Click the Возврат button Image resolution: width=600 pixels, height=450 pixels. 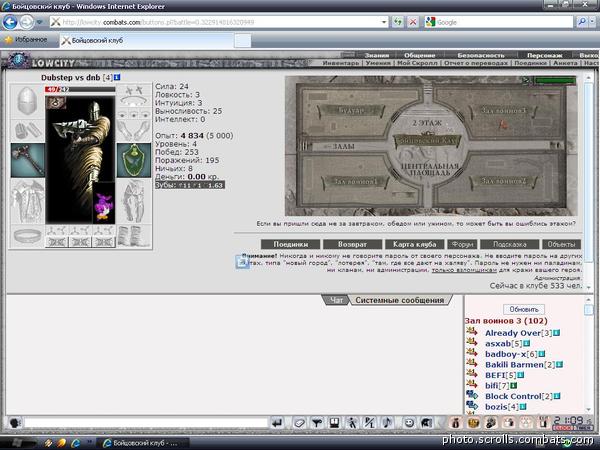pos(352,244)
